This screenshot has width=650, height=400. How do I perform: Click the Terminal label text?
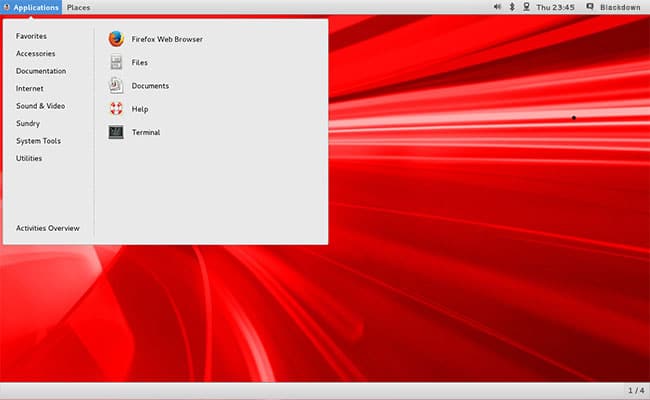pyautogui.click(x=146, y=132)
